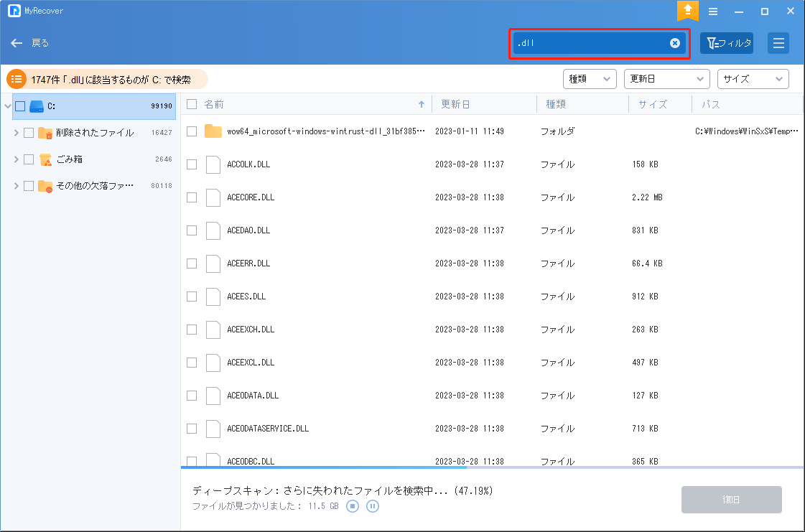Sort by the サイズ column header
This screenshot has width=805, height=532.
click(x=652, y=104)
